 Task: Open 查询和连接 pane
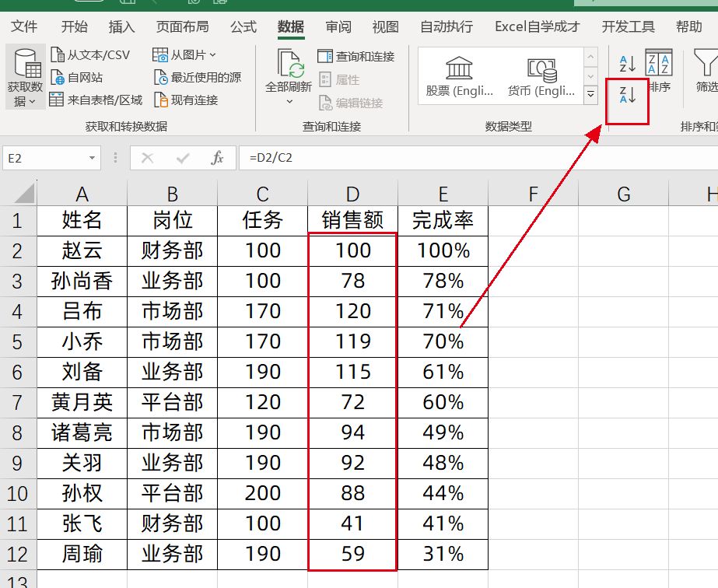[x=355, y=56]
